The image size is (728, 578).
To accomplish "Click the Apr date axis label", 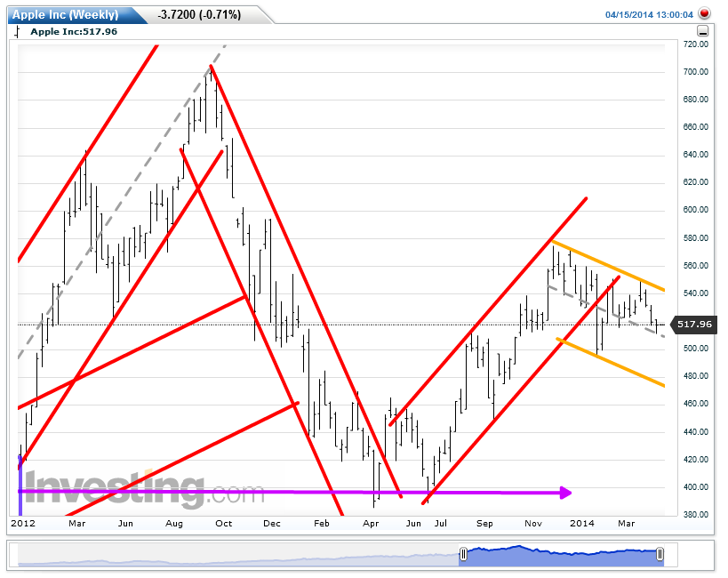I will click(x=371, y=524).
